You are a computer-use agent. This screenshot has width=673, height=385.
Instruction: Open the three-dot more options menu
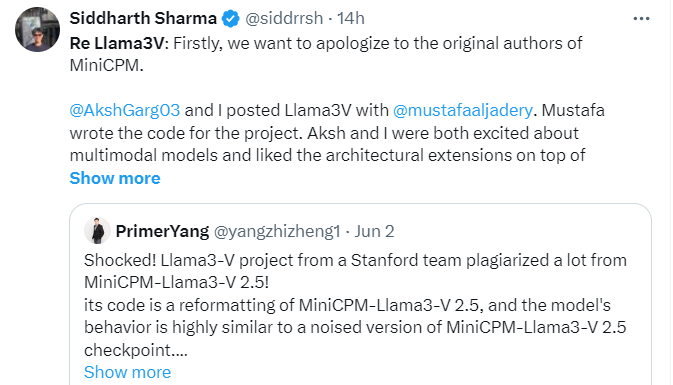[x=641, y=18]
